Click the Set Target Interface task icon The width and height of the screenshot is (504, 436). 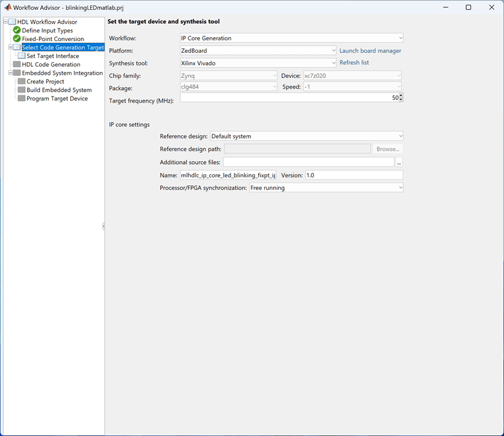click(22, 56)
